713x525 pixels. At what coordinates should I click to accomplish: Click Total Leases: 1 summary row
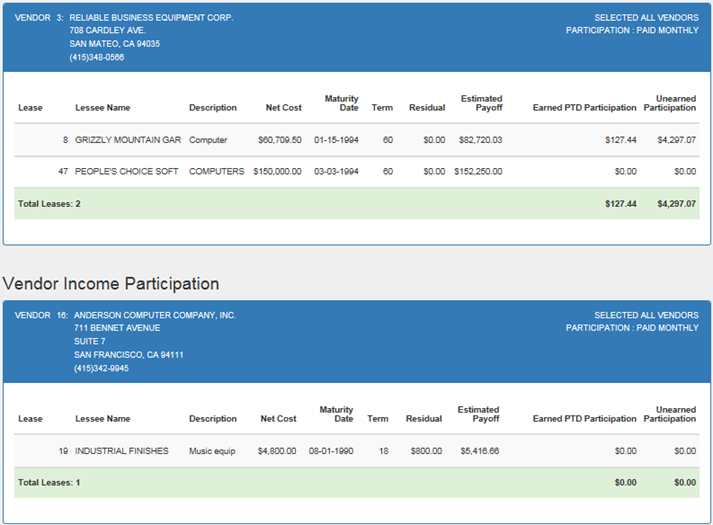coord(356,483)
